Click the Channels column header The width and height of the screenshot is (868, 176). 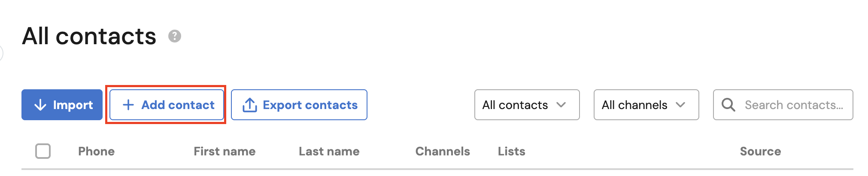point(443,151)
